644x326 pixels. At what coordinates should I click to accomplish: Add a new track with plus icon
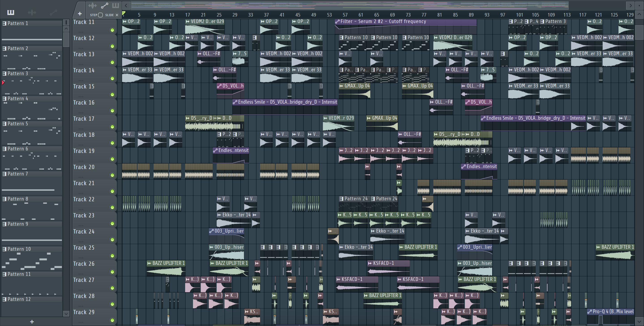coord(80,13)
